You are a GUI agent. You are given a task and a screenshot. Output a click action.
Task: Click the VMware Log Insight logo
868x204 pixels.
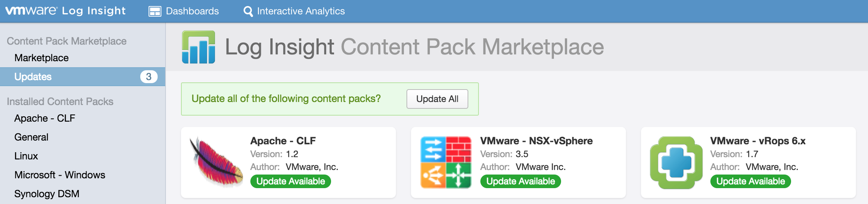pyautogui.click(x=66, y=11)
